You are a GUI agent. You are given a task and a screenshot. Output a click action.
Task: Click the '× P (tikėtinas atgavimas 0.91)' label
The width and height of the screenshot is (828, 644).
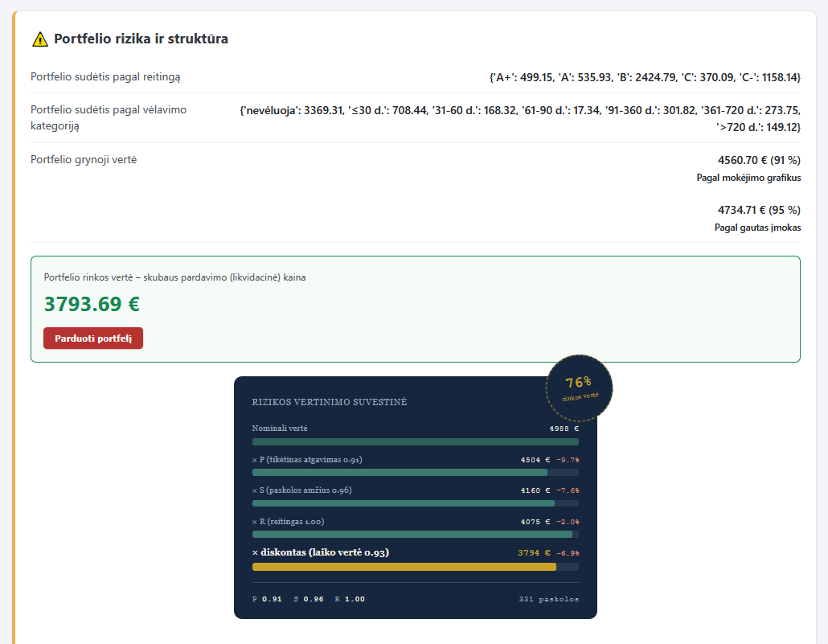point(307,460)
